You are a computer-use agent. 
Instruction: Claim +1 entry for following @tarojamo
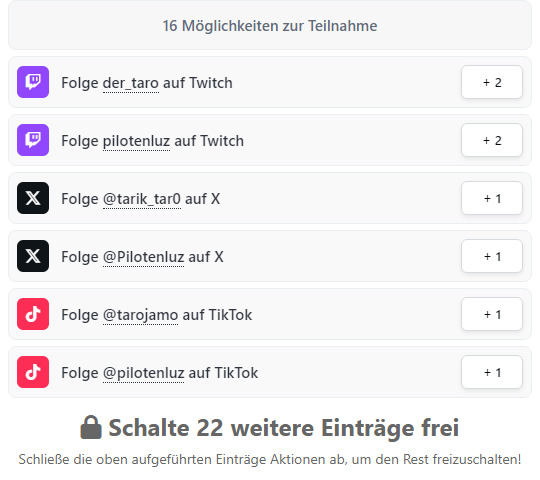pyautogui.click(x=492, y=314)
